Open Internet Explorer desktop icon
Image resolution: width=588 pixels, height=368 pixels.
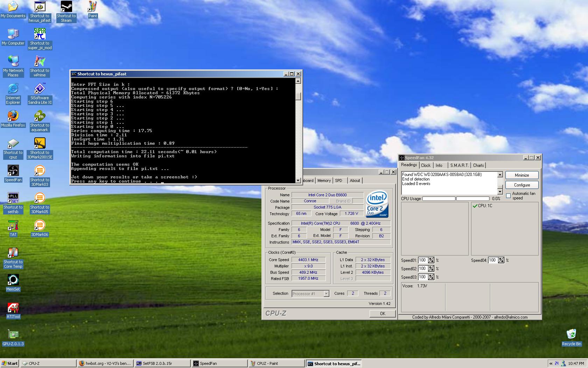(x=13, y=94)
